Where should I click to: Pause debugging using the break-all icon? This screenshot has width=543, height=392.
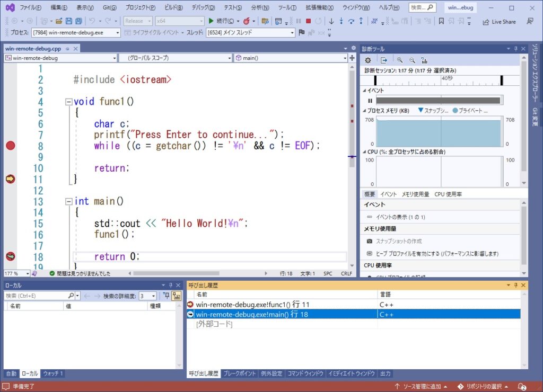[299, 22]
